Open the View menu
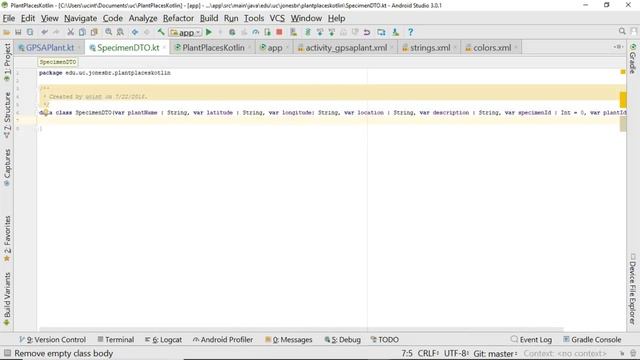640x360 pixels. tap(49, 18)
